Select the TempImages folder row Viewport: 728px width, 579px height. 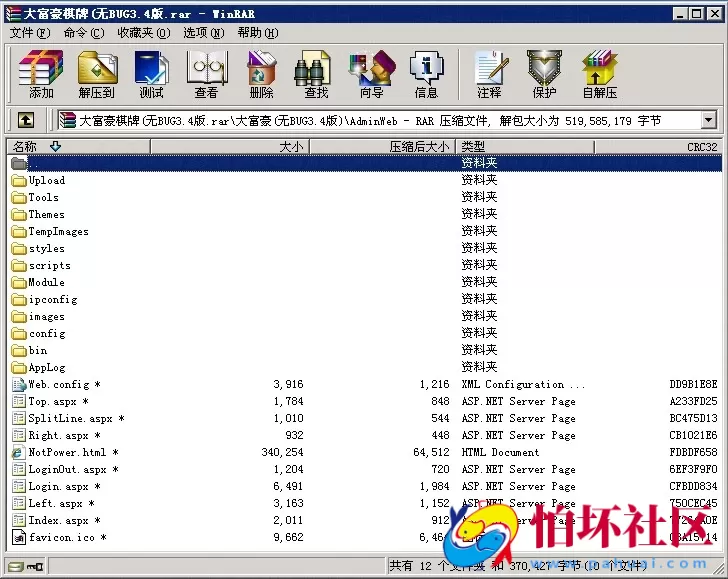pyautogui.click(x=365, y=231)
